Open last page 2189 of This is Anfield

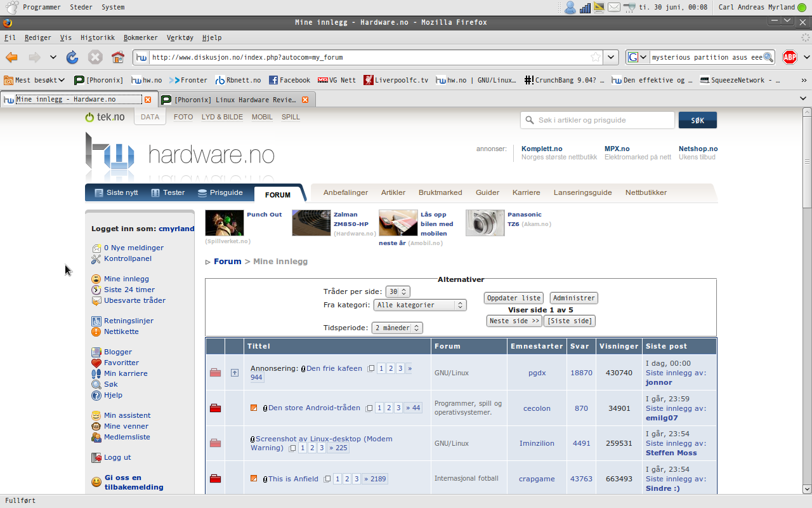(x=375, y=479)
